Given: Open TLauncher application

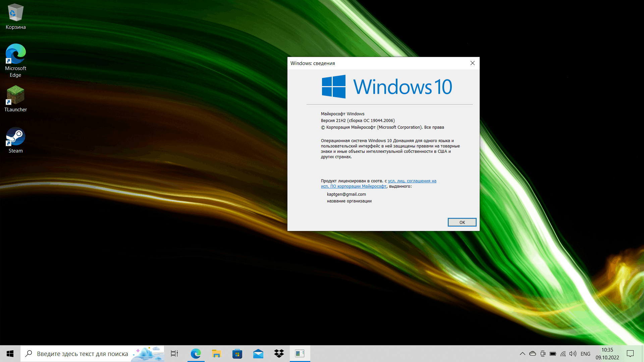Looking at the screenshot, I should [15, 97].
